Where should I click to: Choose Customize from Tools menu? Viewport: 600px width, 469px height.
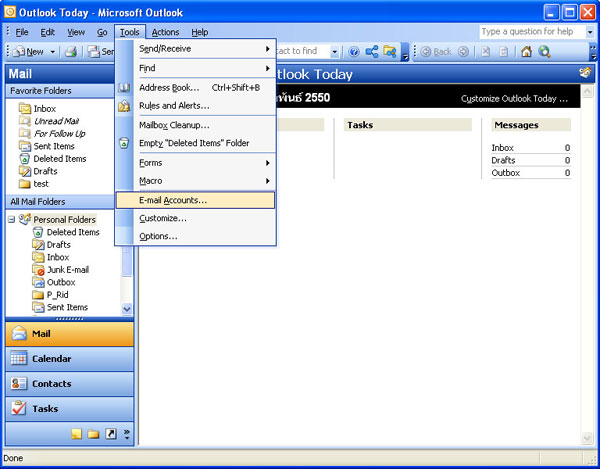(x=195, y=218)
